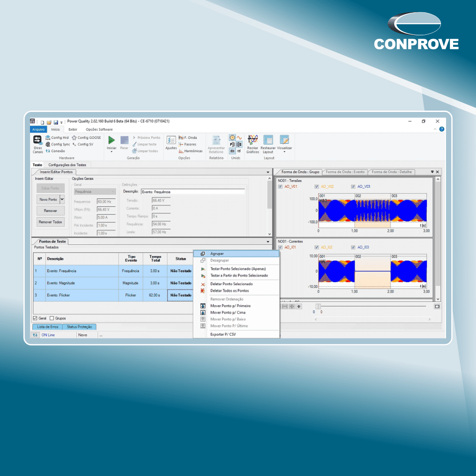Collapse the ribbon with the caret icon

(435, 129)
